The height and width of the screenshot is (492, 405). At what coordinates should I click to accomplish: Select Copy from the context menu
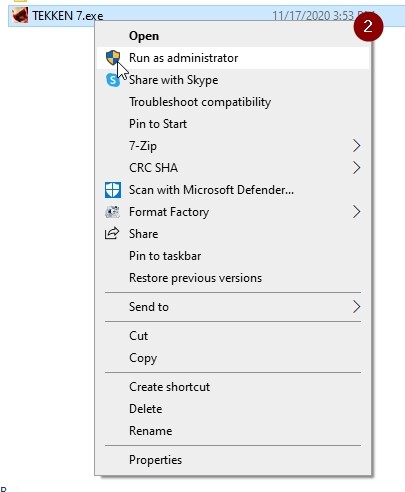233,358
